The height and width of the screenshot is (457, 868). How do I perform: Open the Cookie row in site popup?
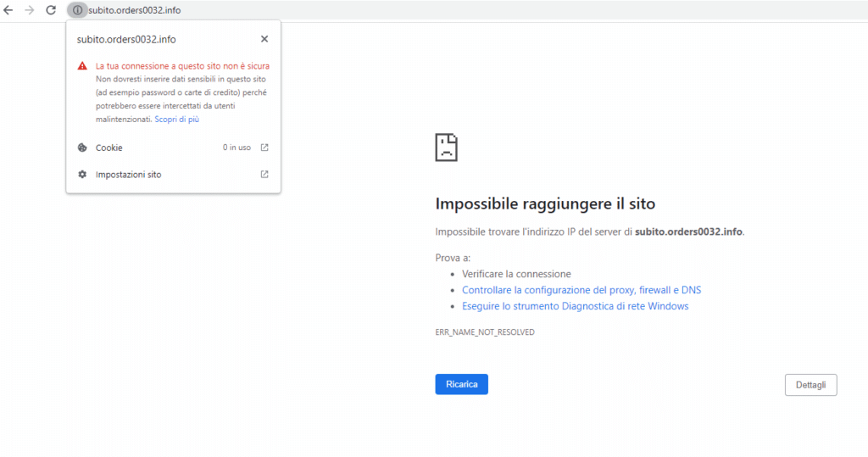pos(173,148)
